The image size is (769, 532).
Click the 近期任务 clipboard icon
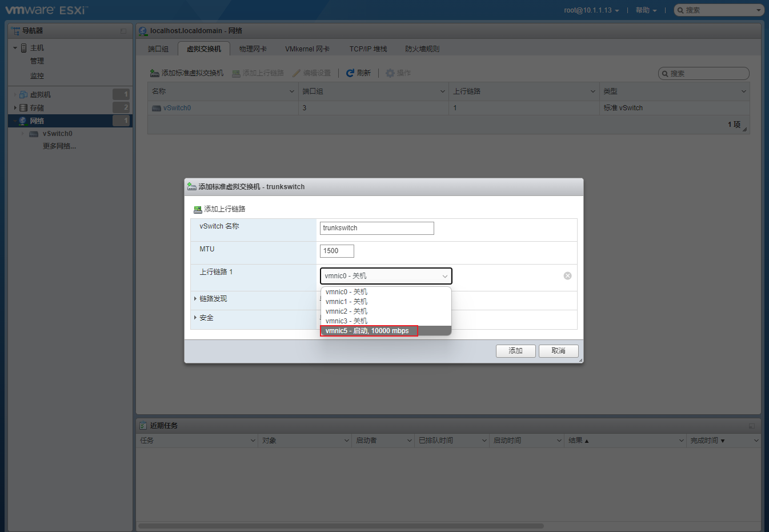coord(143,425)
